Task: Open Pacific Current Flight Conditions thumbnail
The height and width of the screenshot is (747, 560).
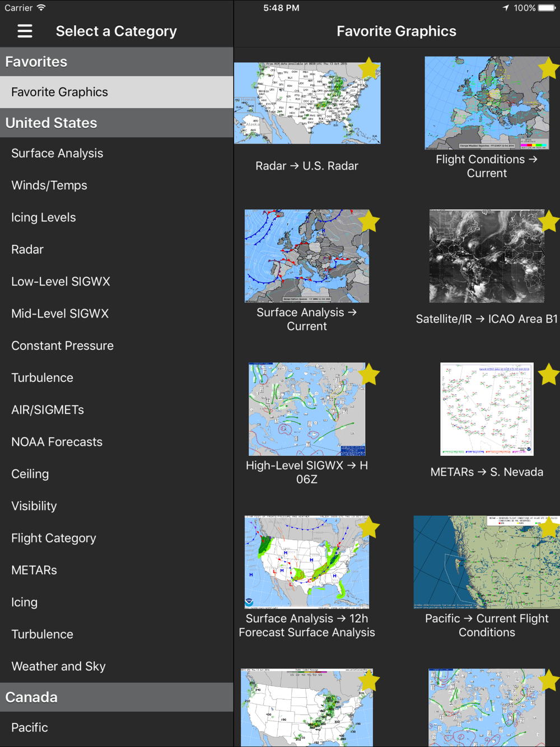Action: click(487, 562)
